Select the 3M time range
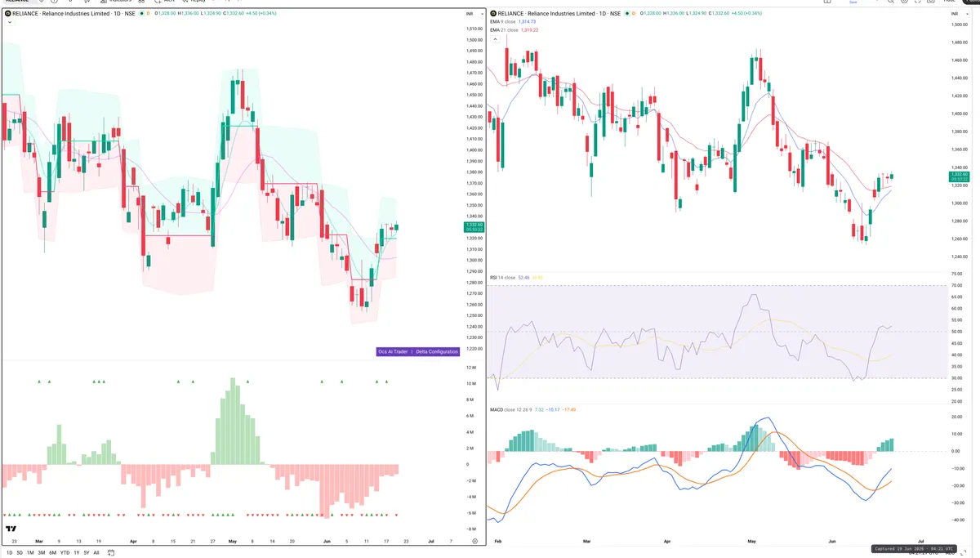This screenshot has height=558, width=980. [x=42, y=553]
